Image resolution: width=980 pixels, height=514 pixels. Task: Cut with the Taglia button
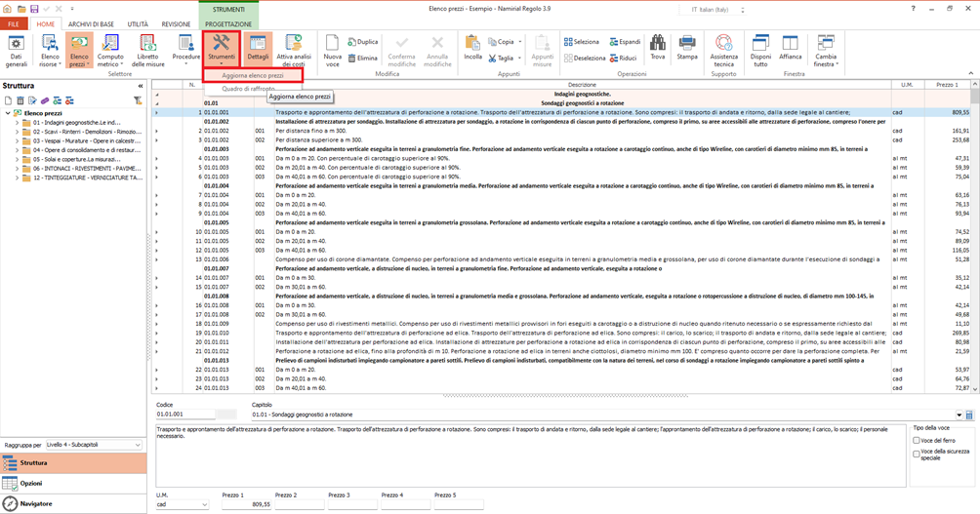(502, 59)
